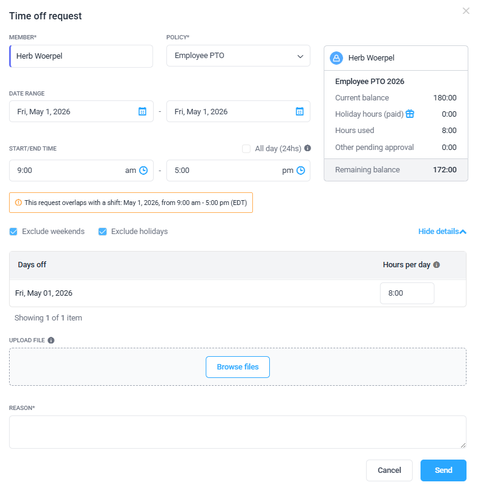This screenshot has width=478, height=488.
Task: Enable the All day (24hs) checkbox
Action: (246, 148)
